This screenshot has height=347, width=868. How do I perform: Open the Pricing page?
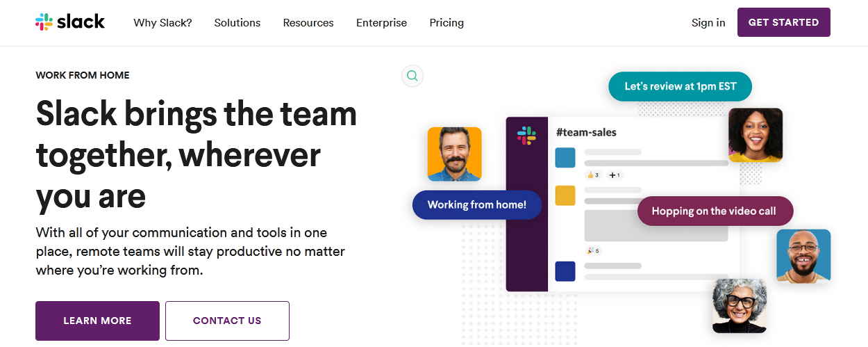click(446, 23)
